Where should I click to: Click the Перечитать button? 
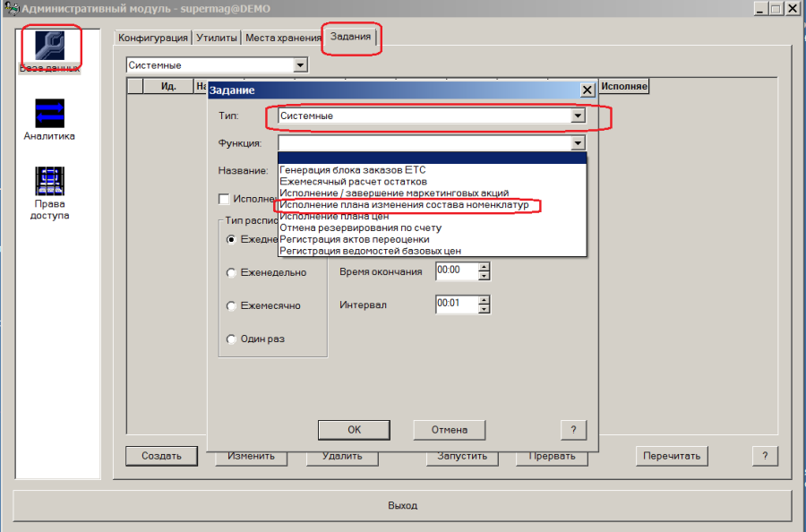pyautogui.click(x=672, y=456)
